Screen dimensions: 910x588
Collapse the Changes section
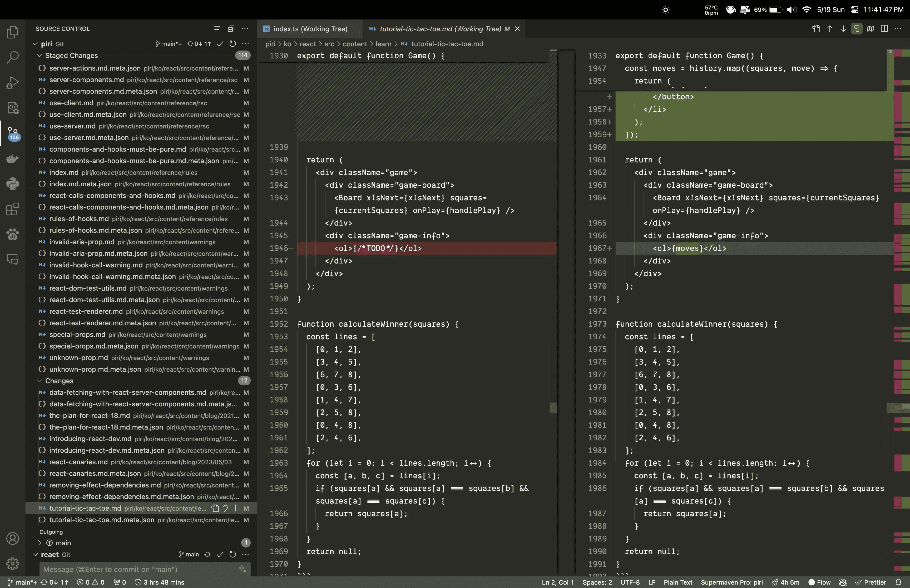39,381
